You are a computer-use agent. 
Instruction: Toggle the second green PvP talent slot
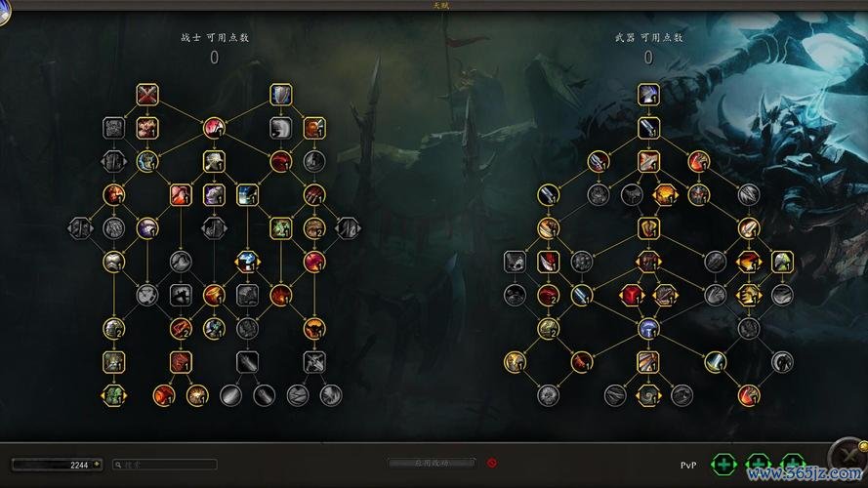tap(758, 465)
